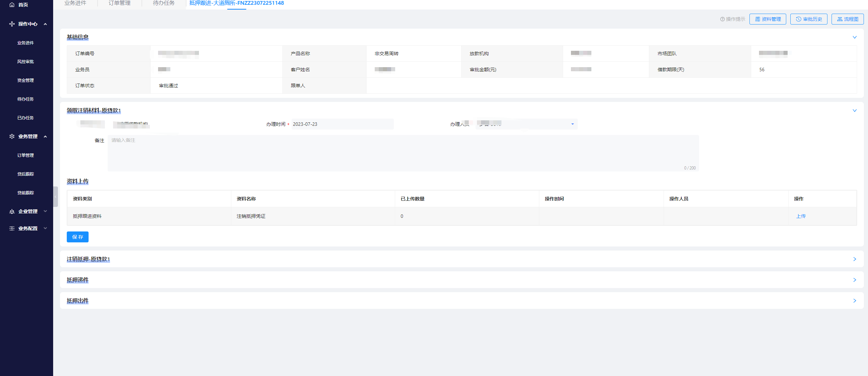Click the home icon in sidebar
Screen dimensions: 868x376
[x=12, y=5]
